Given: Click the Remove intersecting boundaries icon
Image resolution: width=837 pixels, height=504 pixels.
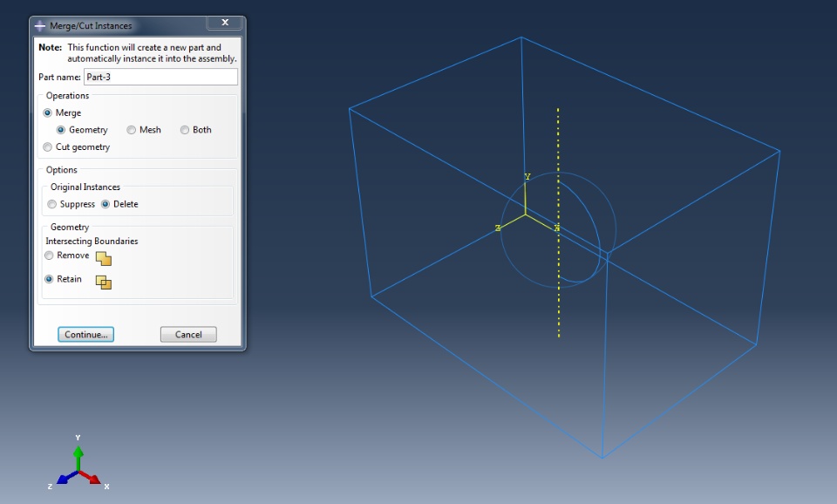Looking at the screenshot, I should coord(104,258).
